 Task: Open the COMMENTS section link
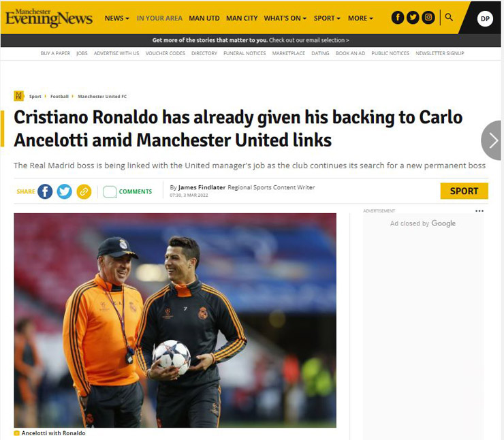click(x=127, y=191)
